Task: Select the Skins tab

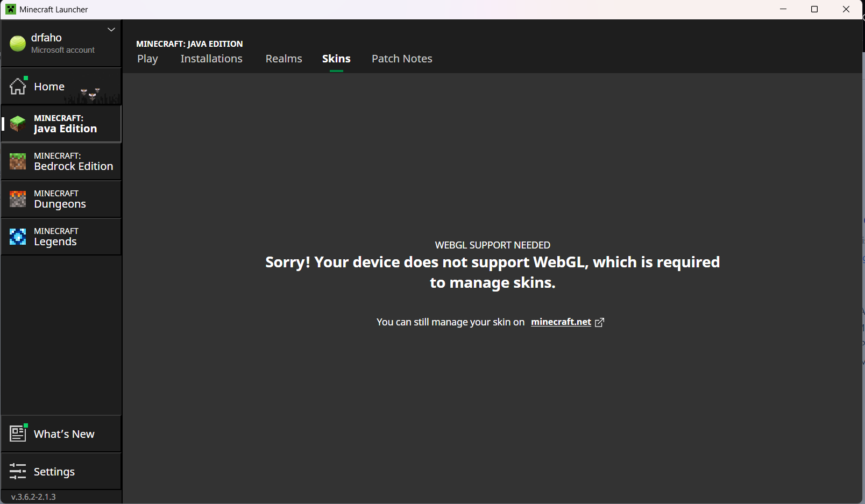Action: point(336,59)
